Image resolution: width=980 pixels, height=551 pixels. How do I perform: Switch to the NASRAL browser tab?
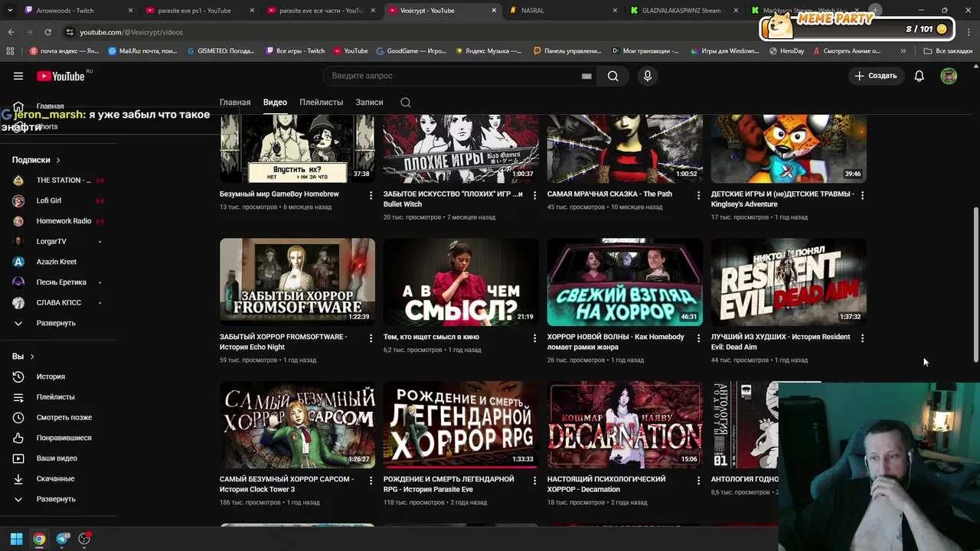point(563,11)
